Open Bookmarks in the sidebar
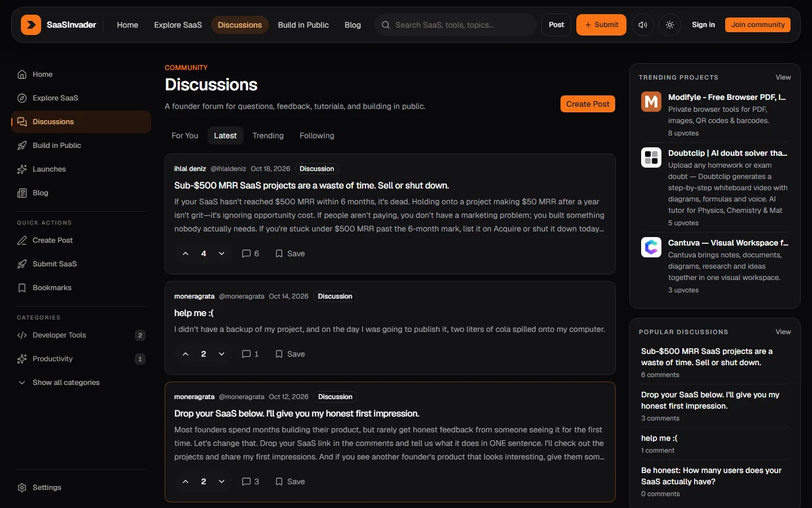 (x=81, y=288)
